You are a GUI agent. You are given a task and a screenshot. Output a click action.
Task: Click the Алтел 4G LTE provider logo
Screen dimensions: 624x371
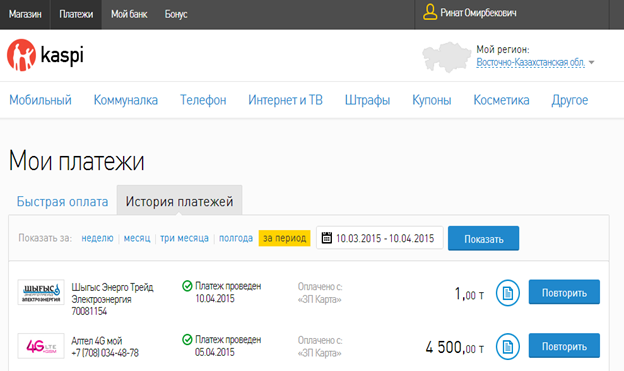(x=41, y=346)
